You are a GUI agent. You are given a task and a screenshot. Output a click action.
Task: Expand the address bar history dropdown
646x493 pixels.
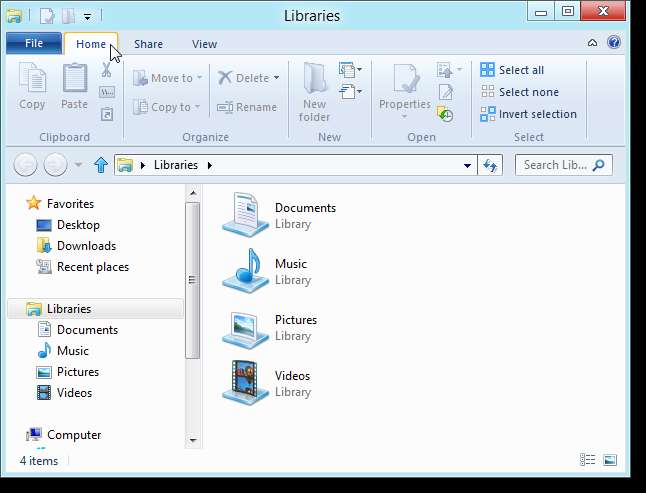click(x=467, y=166)
